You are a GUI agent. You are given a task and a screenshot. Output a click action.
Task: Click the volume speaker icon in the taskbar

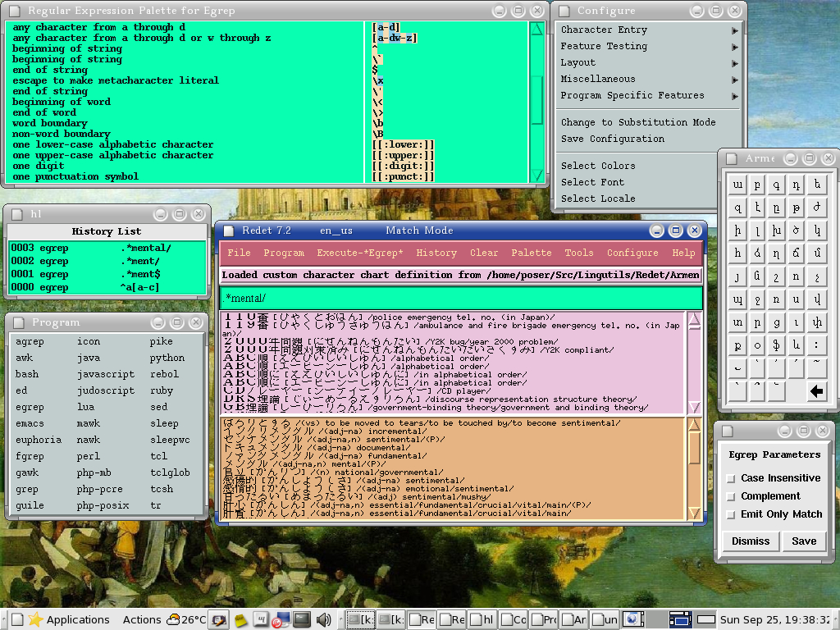pos(323,619)
